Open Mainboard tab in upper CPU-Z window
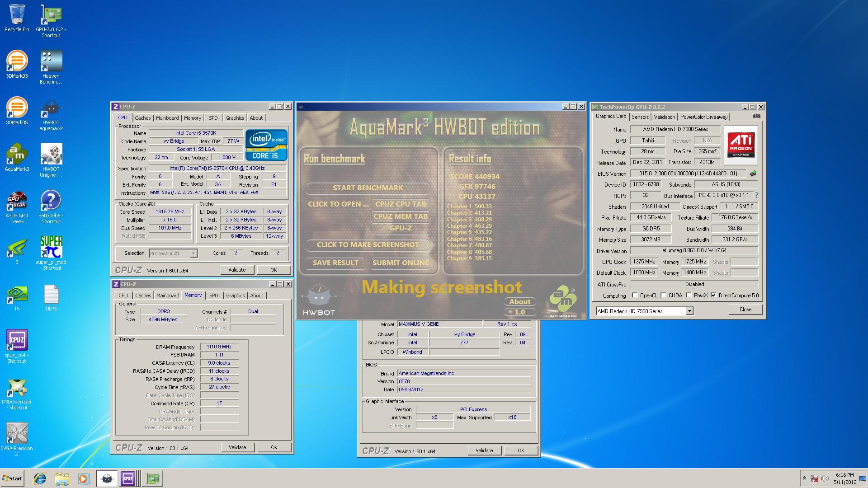868x488 pixels. point(167,118)
